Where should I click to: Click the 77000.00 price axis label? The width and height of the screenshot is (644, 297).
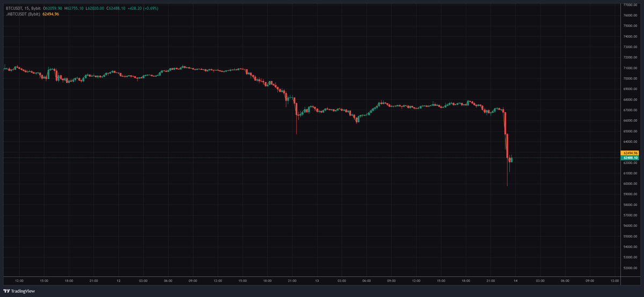coord(630,5)
